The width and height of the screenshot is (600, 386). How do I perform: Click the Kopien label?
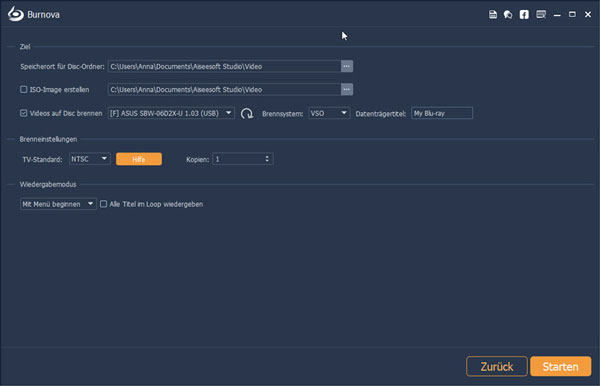tap(197, 159)
